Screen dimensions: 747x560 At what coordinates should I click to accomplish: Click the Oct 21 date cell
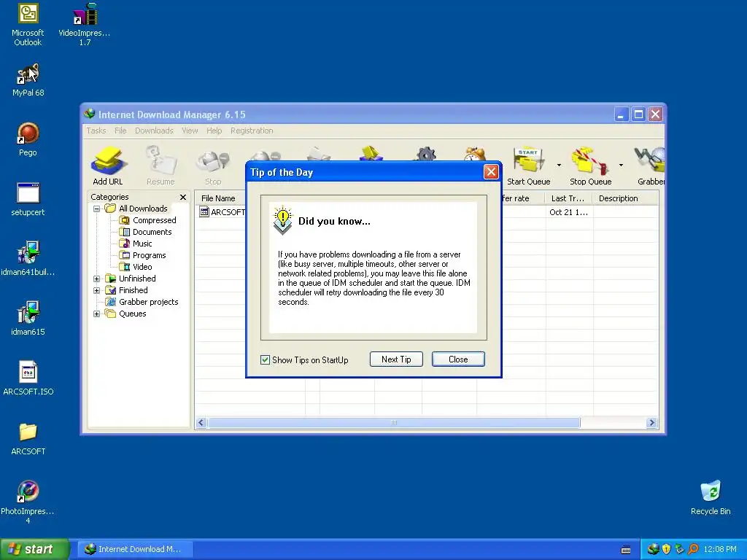pos(569,212)
